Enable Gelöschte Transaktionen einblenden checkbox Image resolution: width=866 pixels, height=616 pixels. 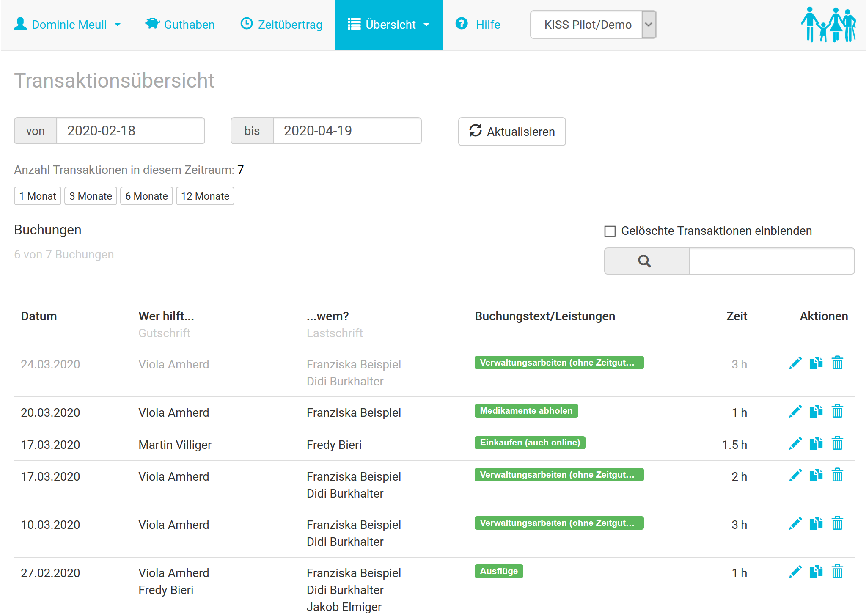click(x=610, y=231)
